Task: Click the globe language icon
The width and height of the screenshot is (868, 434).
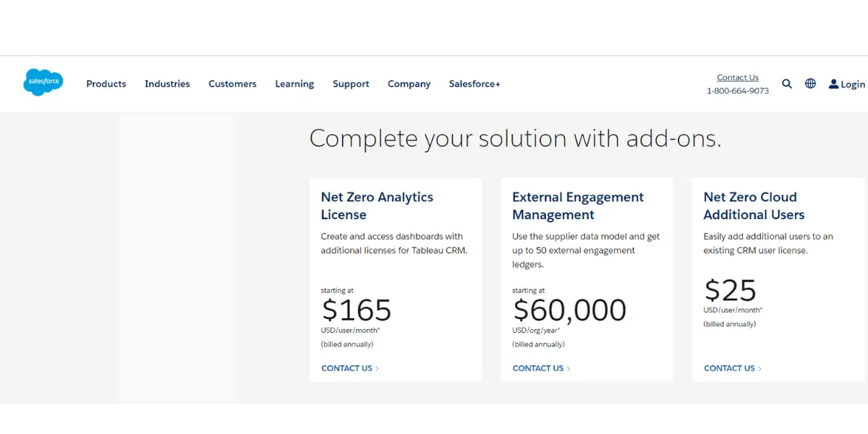Action: (x=810, y=84)
